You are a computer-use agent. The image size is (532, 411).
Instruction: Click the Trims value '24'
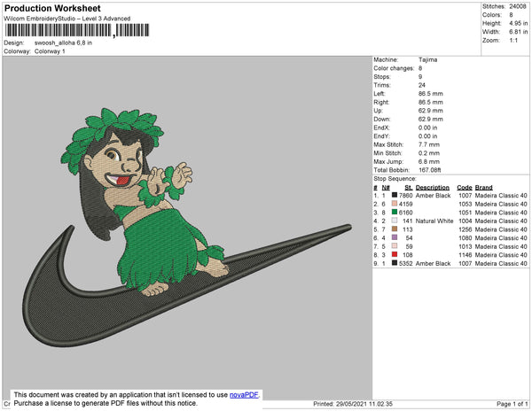422,85
